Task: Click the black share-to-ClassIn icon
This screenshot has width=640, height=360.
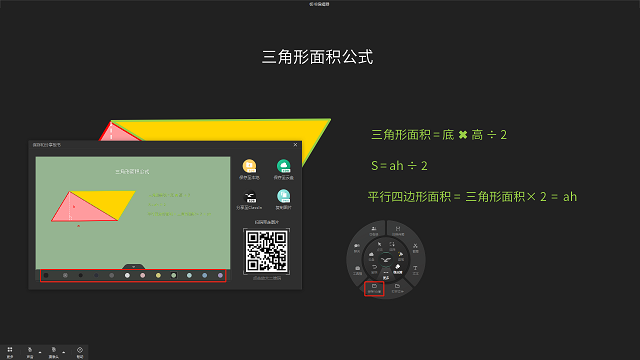Action: tap(249, 196)
